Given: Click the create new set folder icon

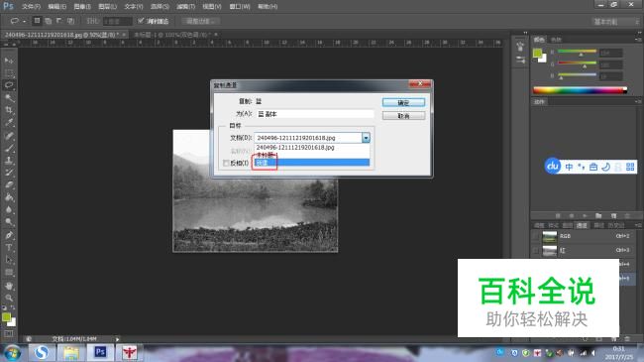Looking at the screenshot, I should [598, 216].
